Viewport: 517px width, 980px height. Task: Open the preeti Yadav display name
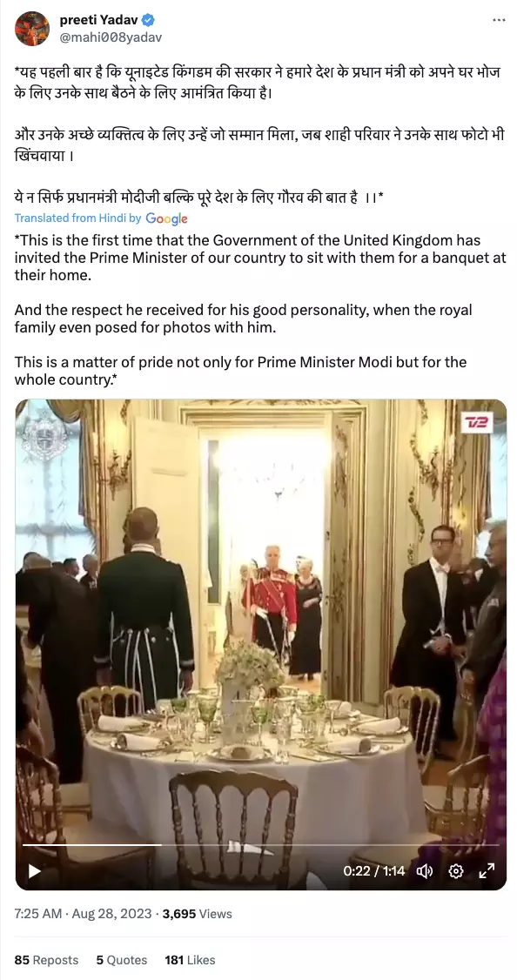[x=98, y=21]
